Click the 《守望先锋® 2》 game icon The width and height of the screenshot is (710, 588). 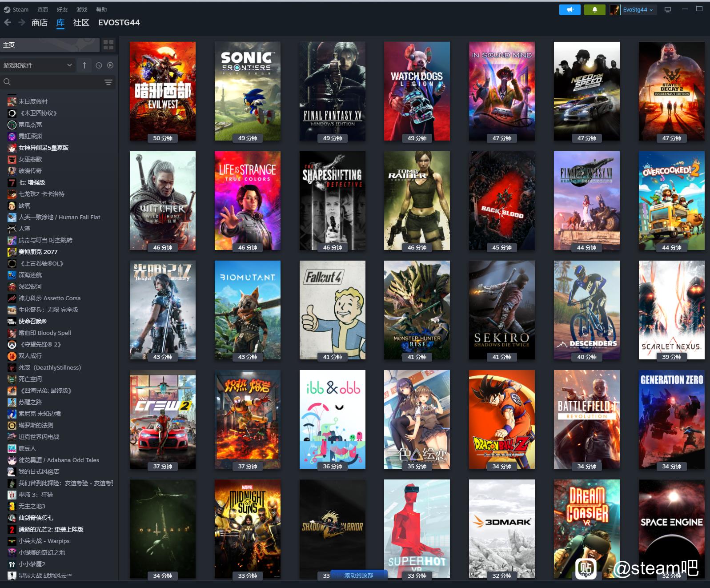point(12,344)
